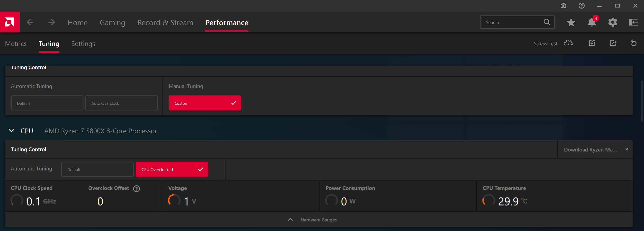Click the AMD logo icon

point(10,22)
